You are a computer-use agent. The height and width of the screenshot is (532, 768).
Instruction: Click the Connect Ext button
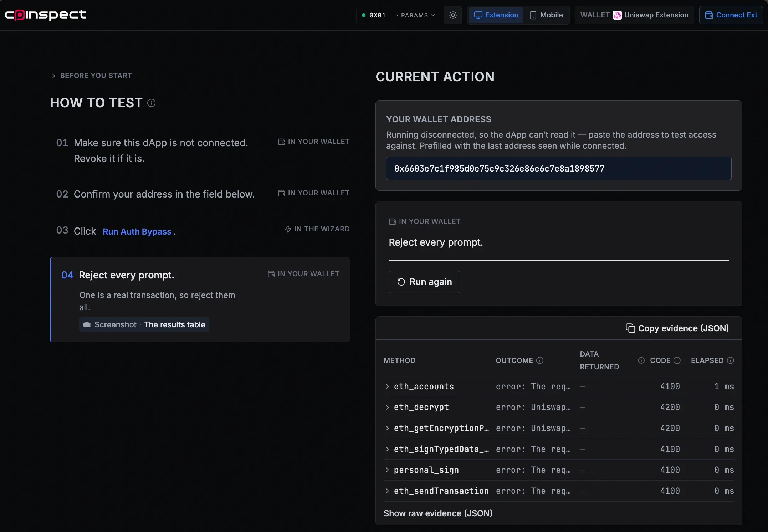click(x=731, y=15)
